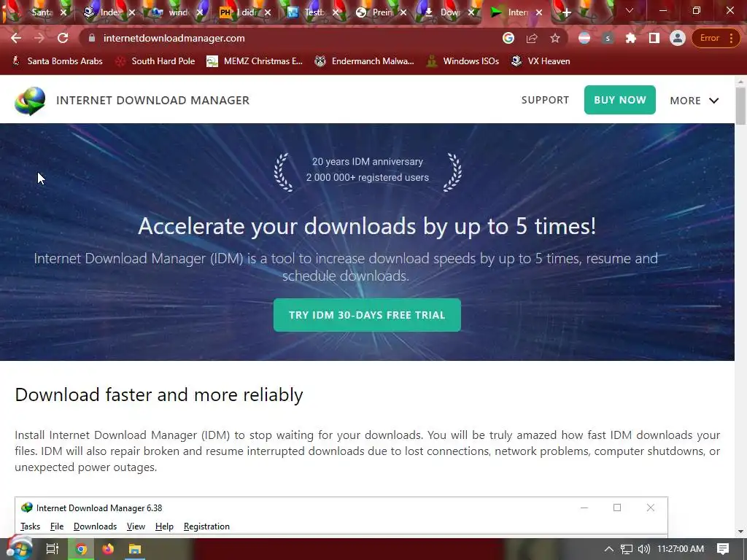
Task: Click Downloads menu in IDM screenshot
Action: [96, 526]
